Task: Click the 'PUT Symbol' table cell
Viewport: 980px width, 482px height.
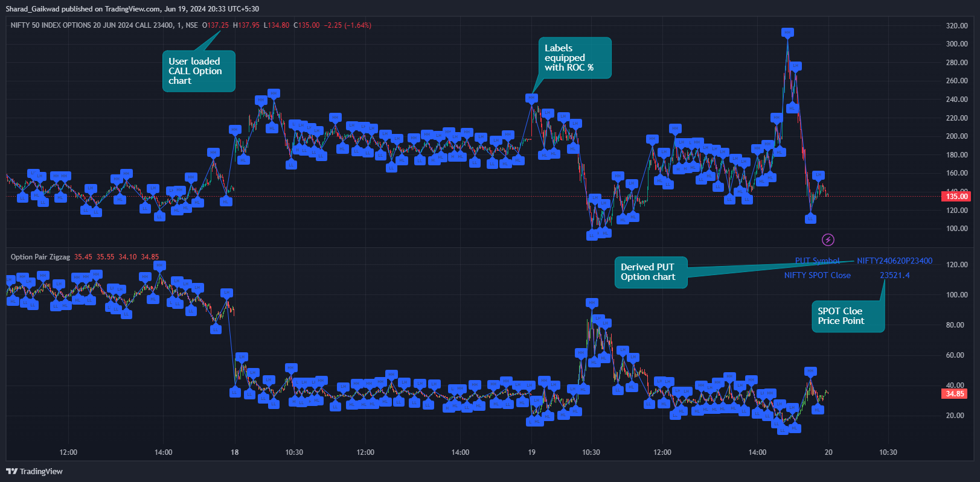Action: (x=817, y=261)
